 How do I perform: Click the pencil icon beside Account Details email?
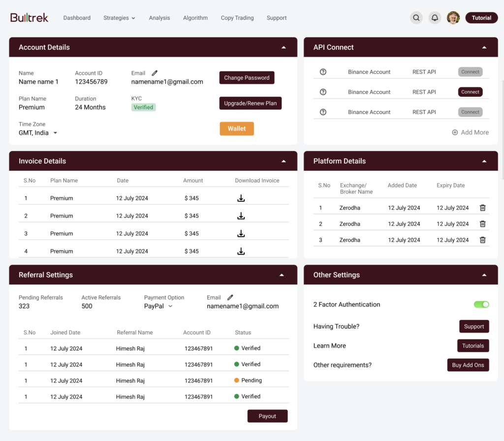155,73
